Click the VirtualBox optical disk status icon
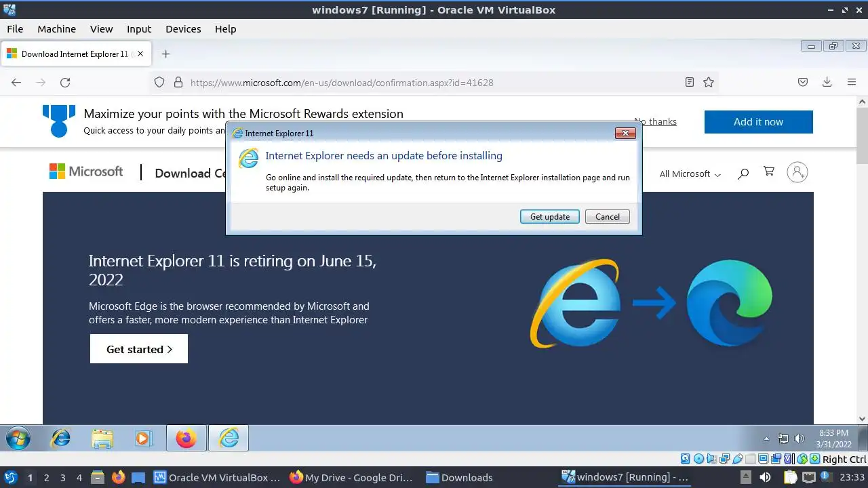The width and height of the screenshot is (868, 488). [698, 459]
